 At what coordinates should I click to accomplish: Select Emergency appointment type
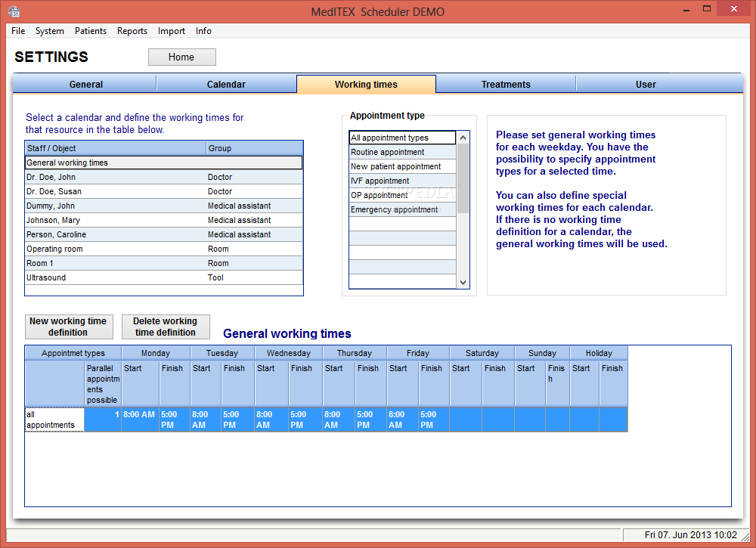(x=402, y=209)
